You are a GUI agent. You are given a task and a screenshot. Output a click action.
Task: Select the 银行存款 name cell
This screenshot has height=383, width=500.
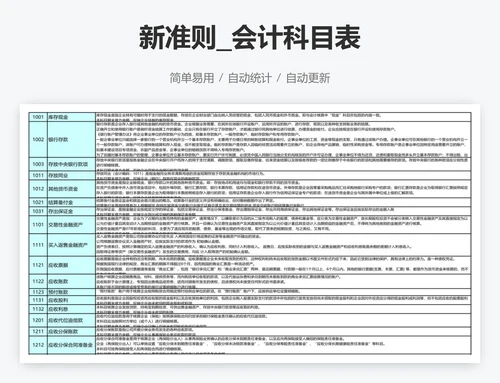coord(71,139)
